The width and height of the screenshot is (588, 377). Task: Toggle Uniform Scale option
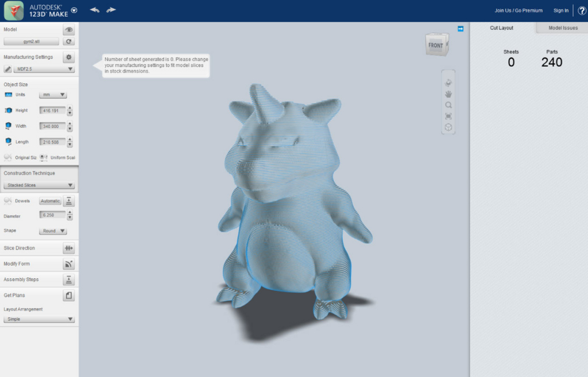click(57, 157)
